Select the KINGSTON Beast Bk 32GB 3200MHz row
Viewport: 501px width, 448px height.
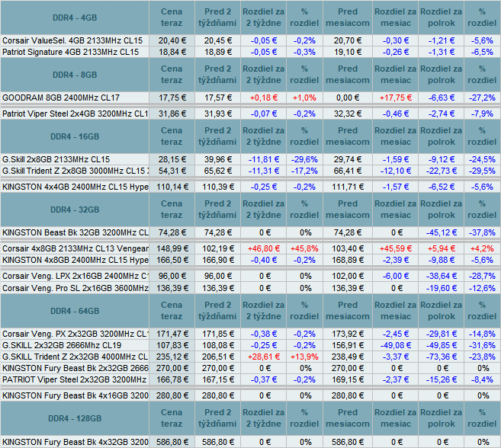(x=250, y=232)
